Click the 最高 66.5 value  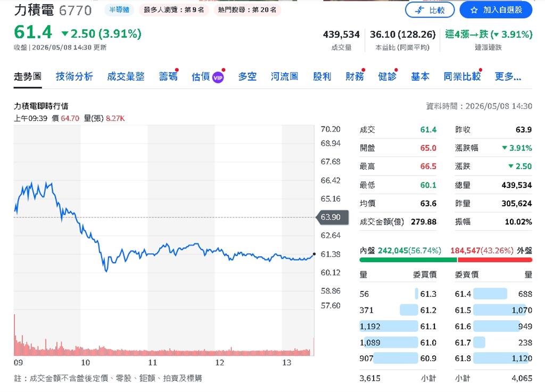pos(428,166)
